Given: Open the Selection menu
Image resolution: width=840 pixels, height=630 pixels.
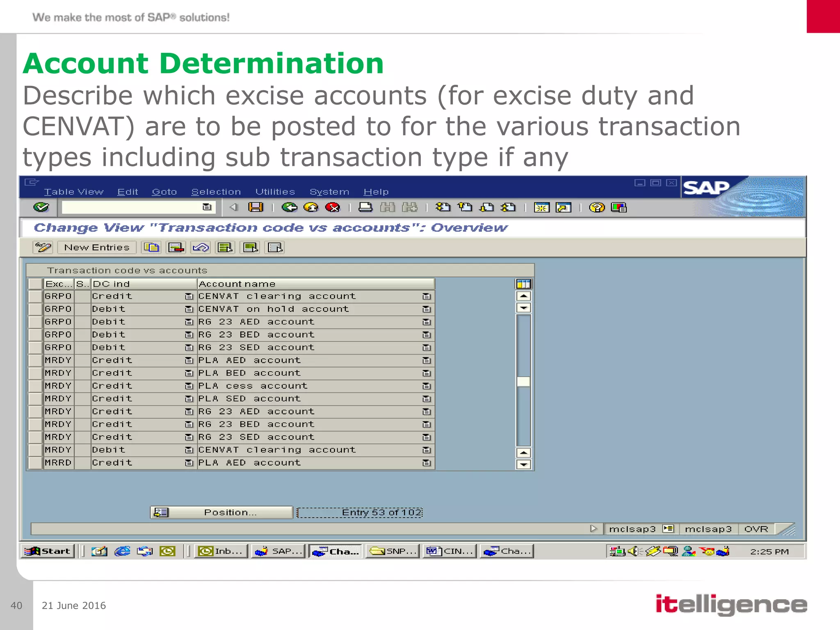Looking at the screenshot, I should point(216,192).
